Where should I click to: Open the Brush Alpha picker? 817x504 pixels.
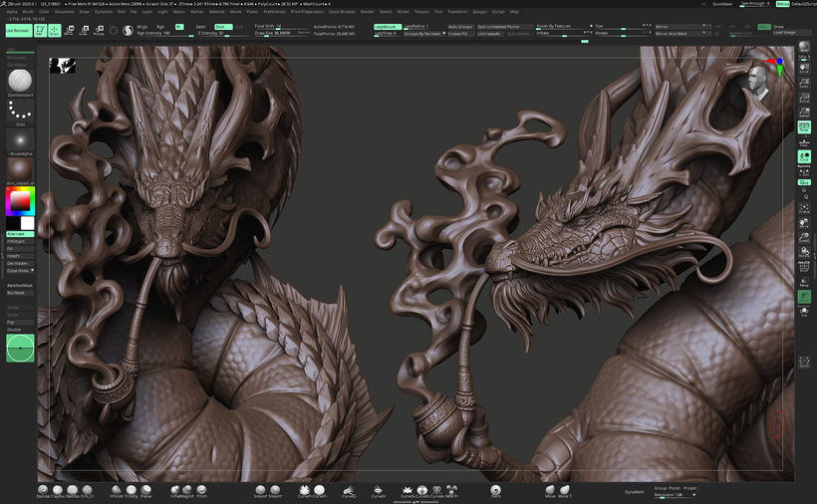pos(20,140)
